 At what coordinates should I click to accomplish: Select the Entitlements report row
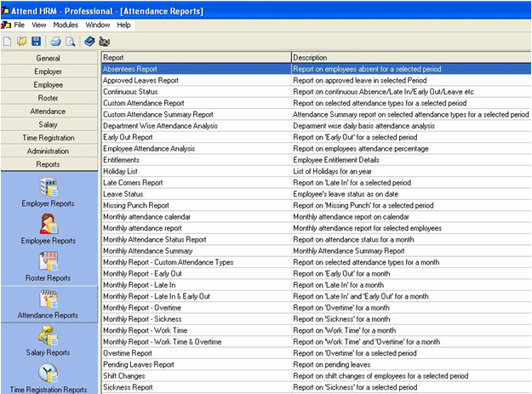tap(316, 160)
